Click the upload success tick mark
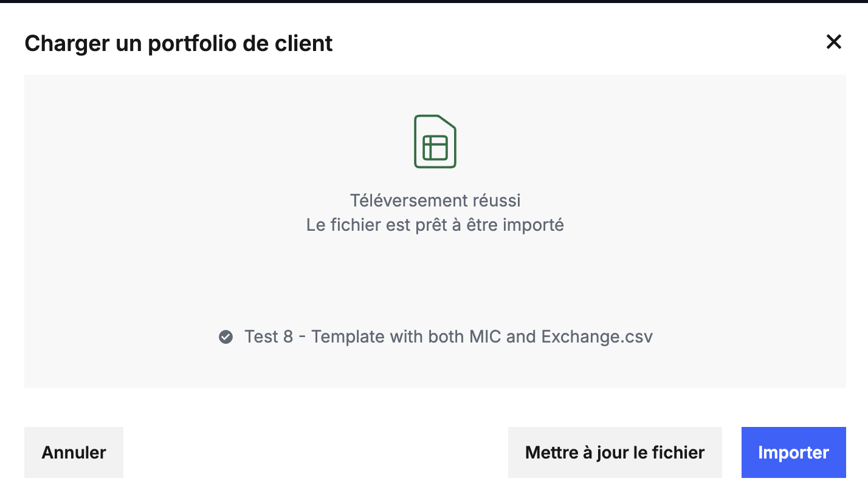This screenshot has height=498, width=868. [226, 336]
